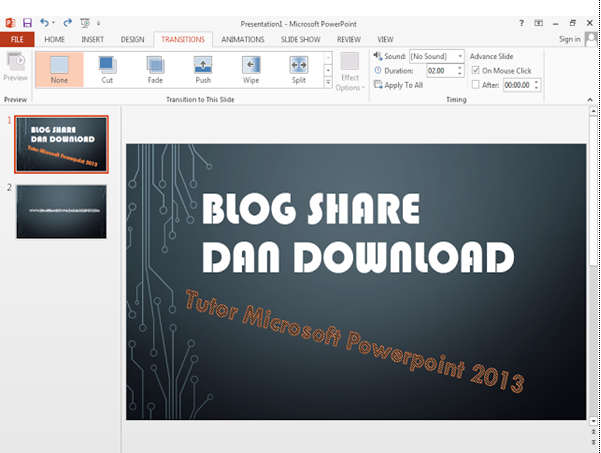Enable the After checkbox
This screenshot has height=453, width=601.
tap(476, 85)
